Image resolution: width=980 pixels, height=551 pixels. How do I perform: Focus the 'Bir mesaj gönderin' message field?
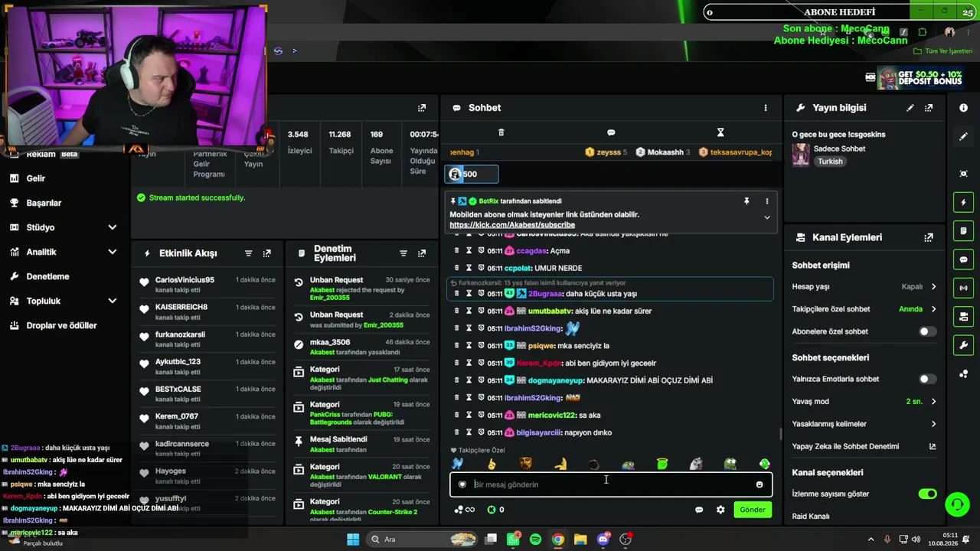pos(611,484)
